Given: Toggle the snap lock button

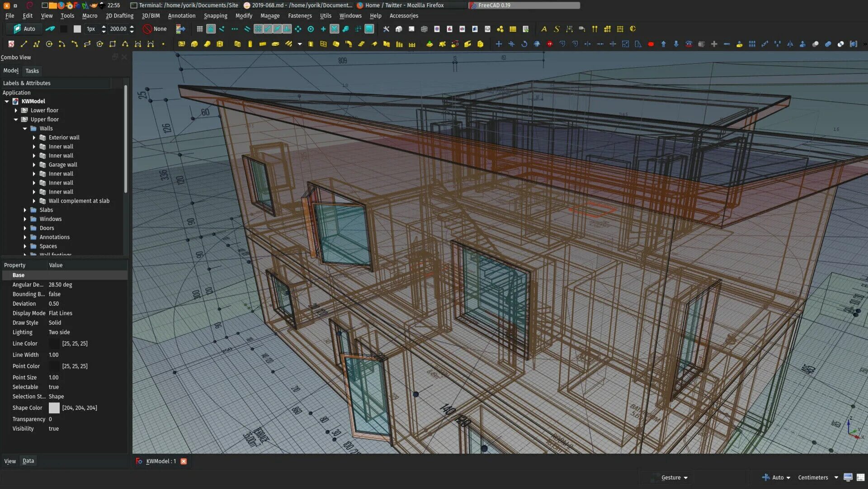Looking at the screenshot, I should click(211, 29).
